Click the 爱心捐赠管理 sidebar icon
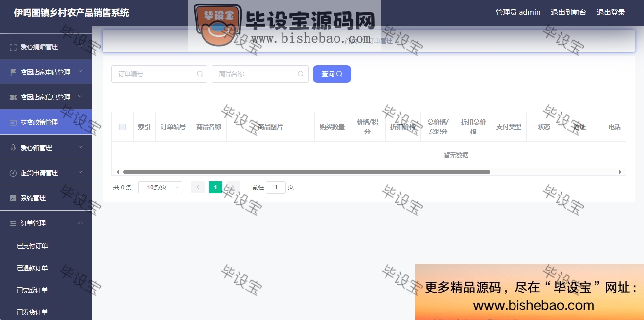The height and width of the screenshot is (320, 644). tap(13, 47)
